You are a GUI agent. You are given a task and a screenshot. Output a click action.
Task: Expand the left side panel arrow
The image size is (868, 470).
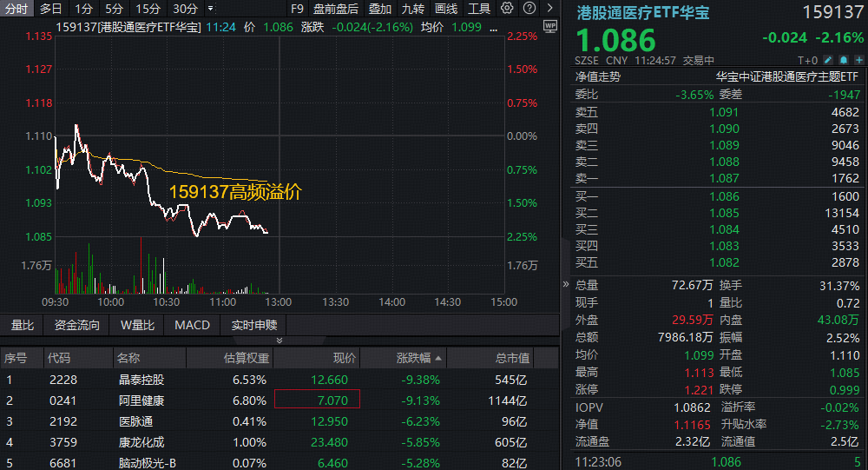pyautogui.click(x=566, y=284)
